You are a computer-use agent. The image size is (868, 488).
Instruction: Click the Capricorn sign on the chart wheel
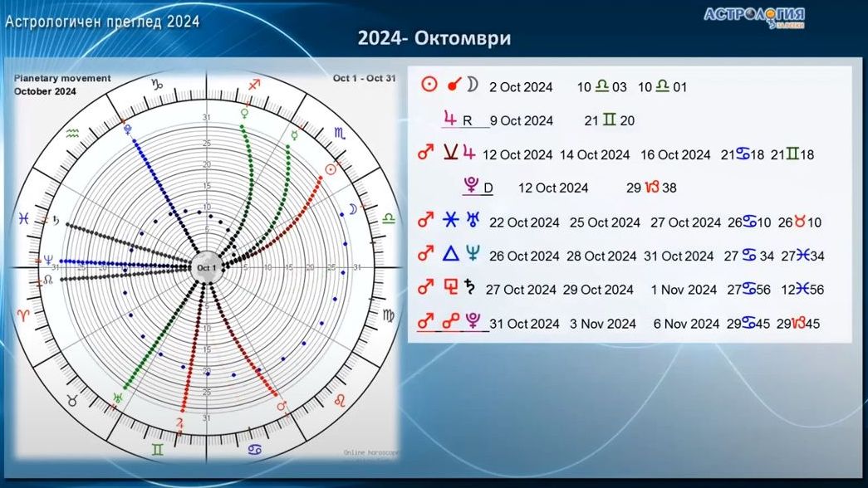(x=158, y=85)
